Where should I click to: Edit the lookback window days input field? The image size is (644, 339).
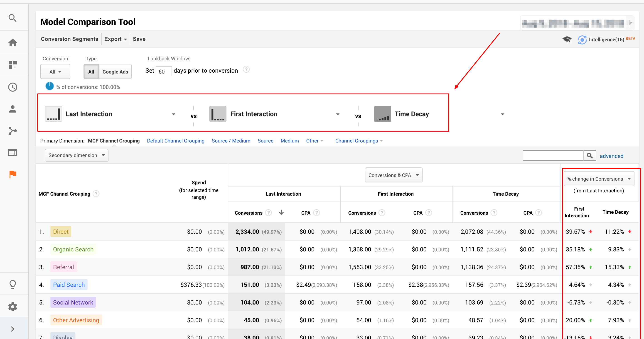coord(164,71)
